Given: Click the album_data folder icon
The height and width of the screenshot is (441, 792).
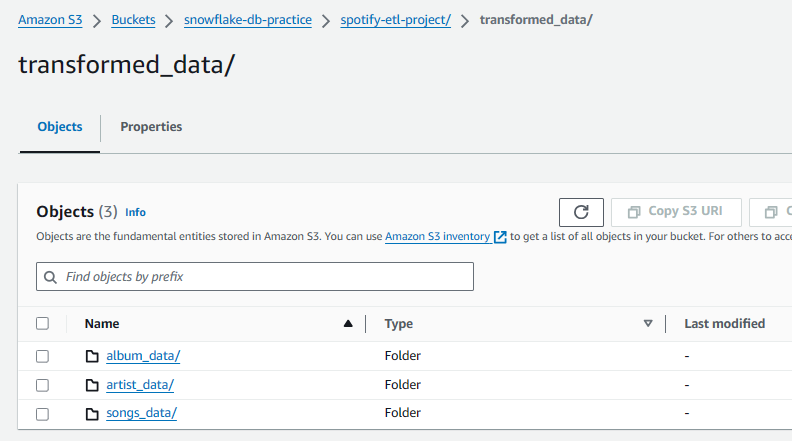Looking at the screenshot, I should (x=92, y=356).
